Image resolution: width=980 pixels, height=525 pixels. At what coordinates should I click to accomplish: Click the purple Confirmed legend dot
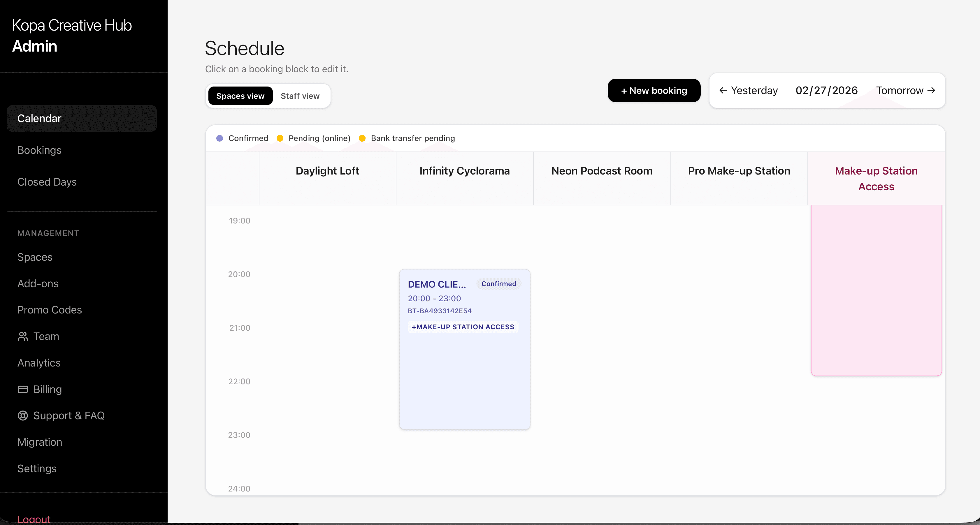(x=219, y=138)
